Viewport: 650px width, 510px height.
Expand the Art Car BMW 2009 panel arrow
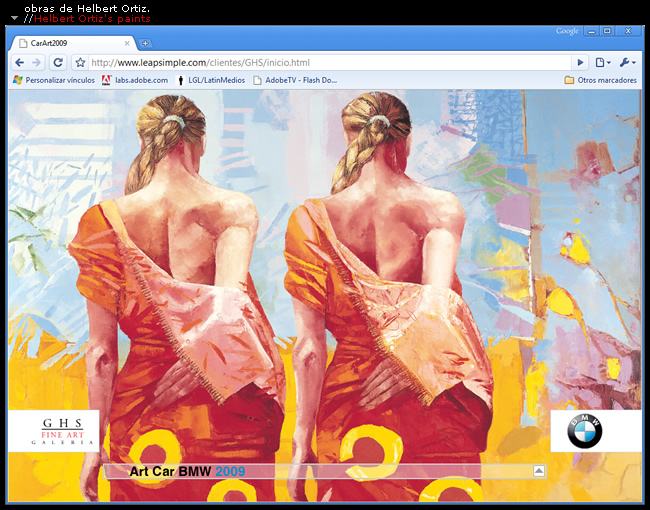tap(539, 470)
